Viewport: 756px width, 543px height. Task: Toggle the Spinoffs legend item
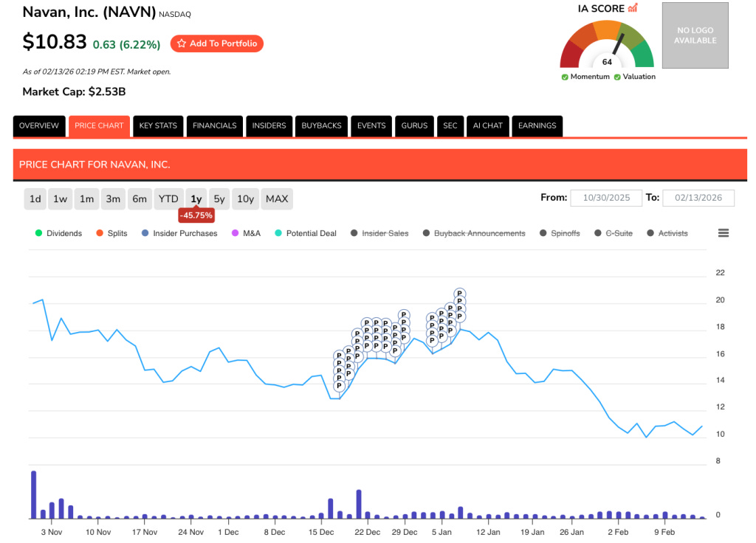pyautogui.click(x=543, y=233)
